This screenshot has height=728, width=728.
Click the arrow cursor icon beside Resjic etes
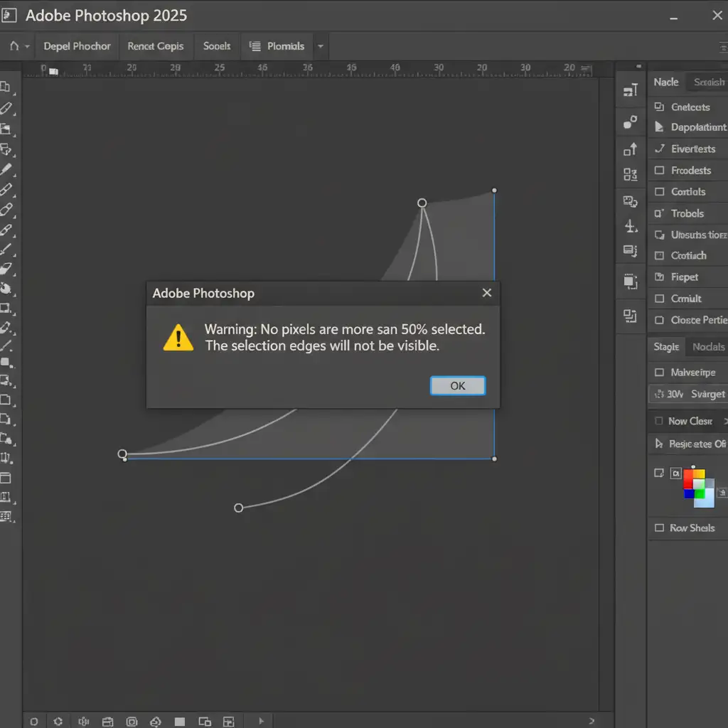(658, 444)
